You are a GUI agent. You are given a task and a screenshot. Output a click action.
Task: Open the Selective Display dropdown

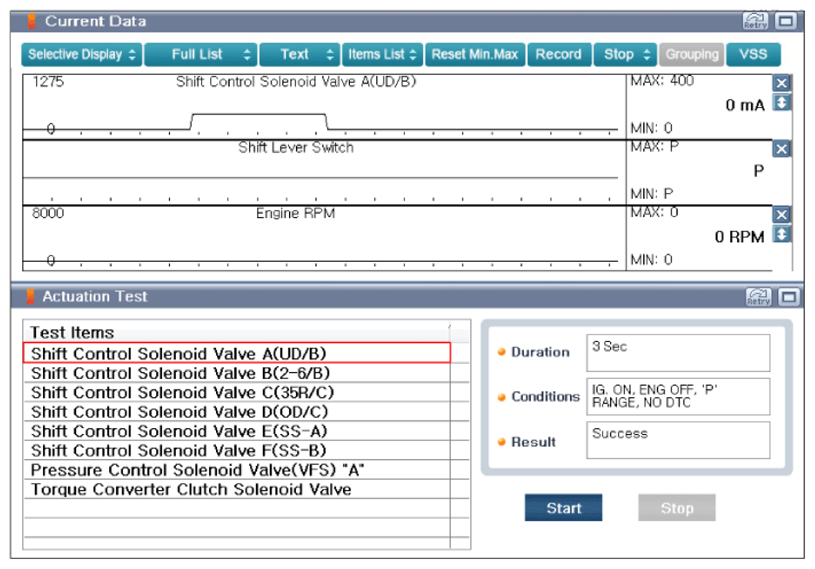pyautogui.click(x=82, y=55)
